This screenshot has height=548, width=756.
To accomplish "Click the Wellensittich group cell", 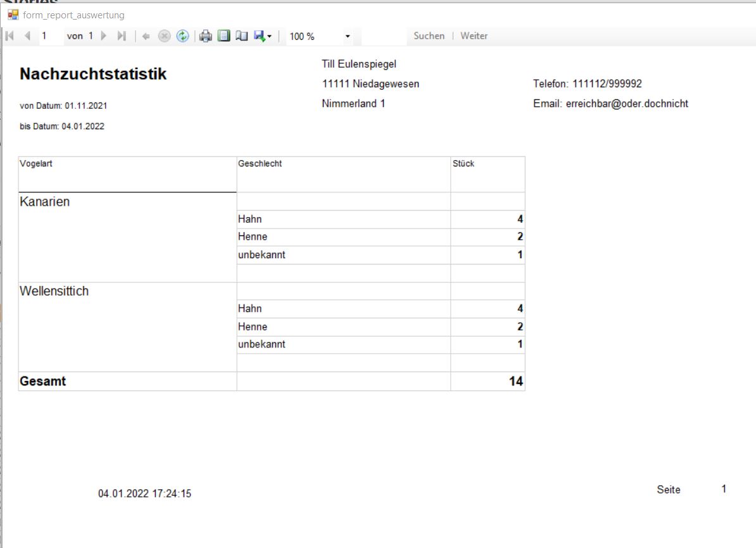I will tap(54, 292).
